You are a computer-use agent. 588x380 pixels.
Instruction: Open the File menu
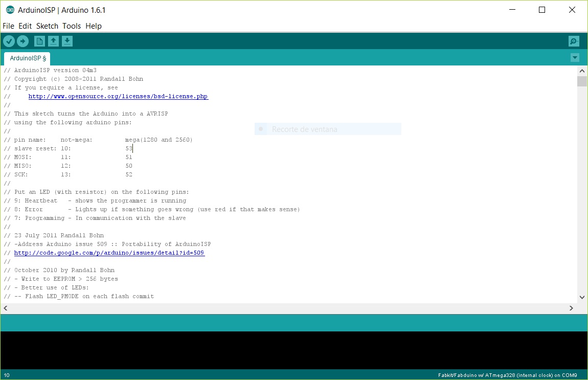point(8,26)
